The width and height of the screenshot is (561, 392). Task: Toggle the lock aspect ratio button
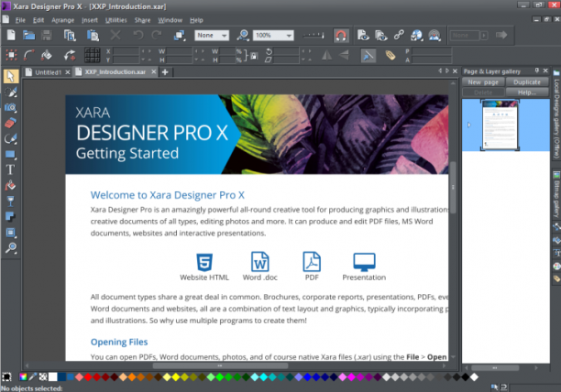(x=254, y=56)
